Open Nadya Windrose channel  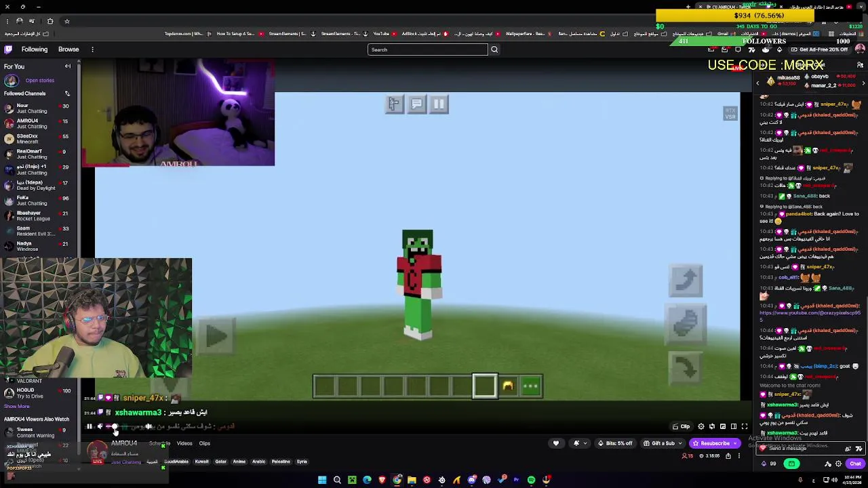(37, 246)
